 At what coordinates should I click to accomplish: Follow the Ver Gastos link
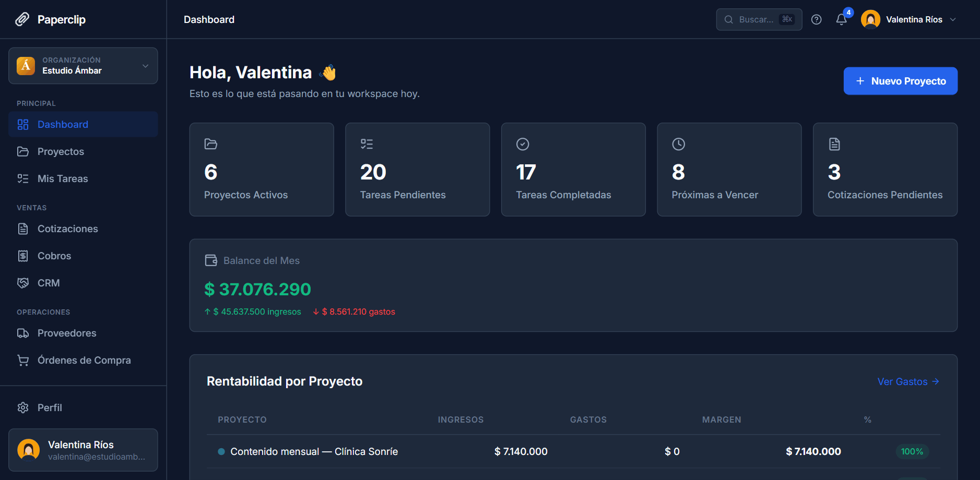click(x=908, y=381)
